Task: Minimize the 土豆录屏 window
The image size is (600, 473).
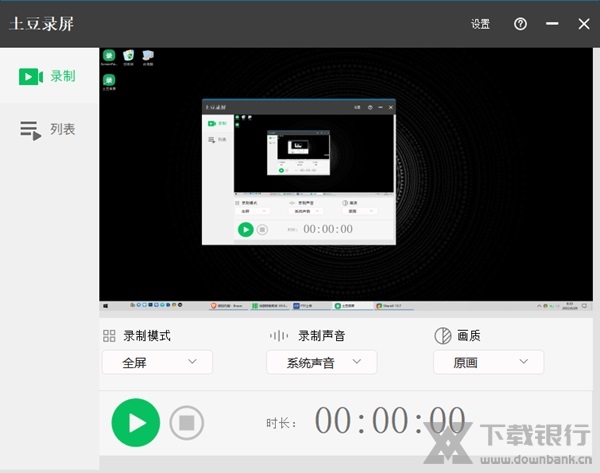Action: (552, 24)
